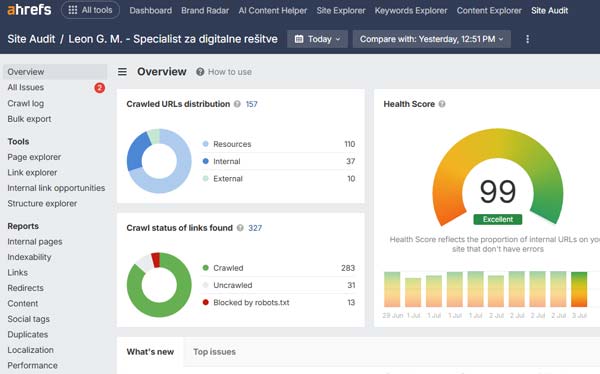
Task: Select the 3 Jul bar in health history
Action: pyautogui.click(x=579, y=289)
